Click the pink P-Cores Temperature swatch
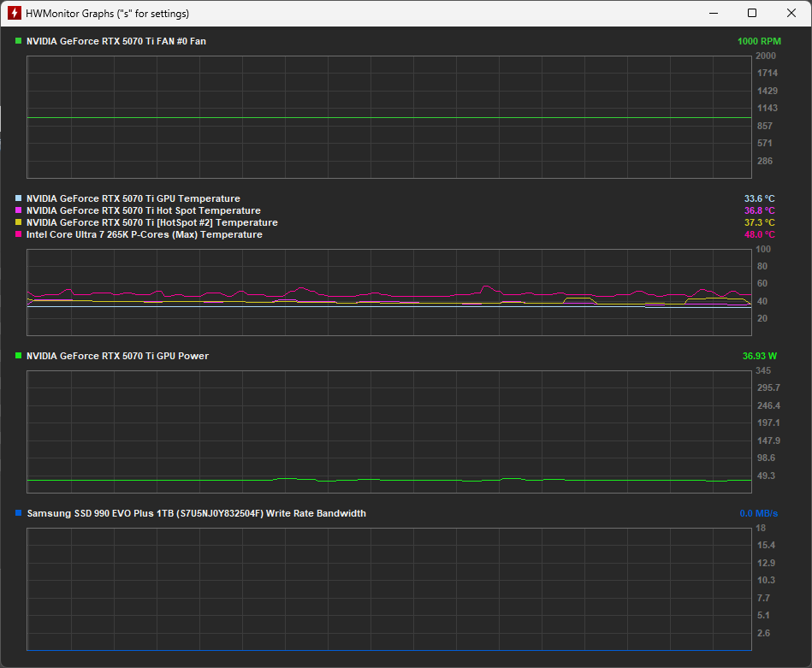This screenshot has width=812, height=668. [x=19, y=234]
